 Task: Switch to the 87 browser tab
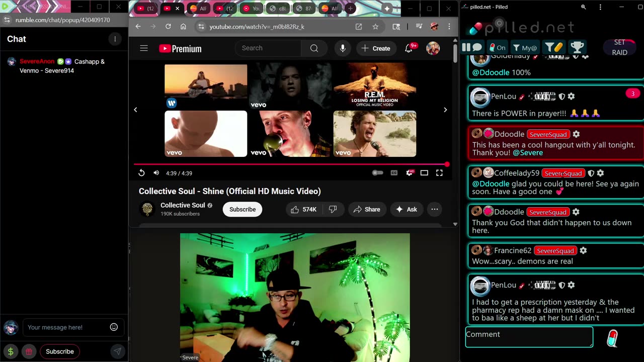click(304, 8)
